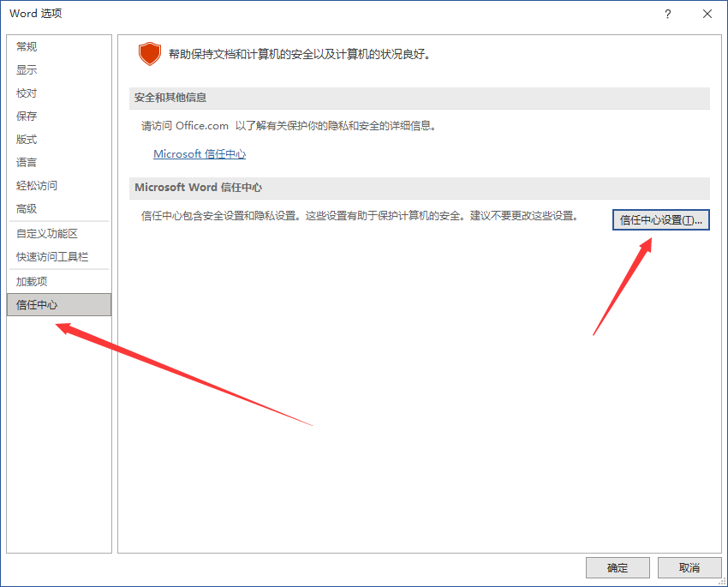This screenshot has width=728, height=587.
Task: Select 信任中心 in the sidebar
Action: pos(59,305)
